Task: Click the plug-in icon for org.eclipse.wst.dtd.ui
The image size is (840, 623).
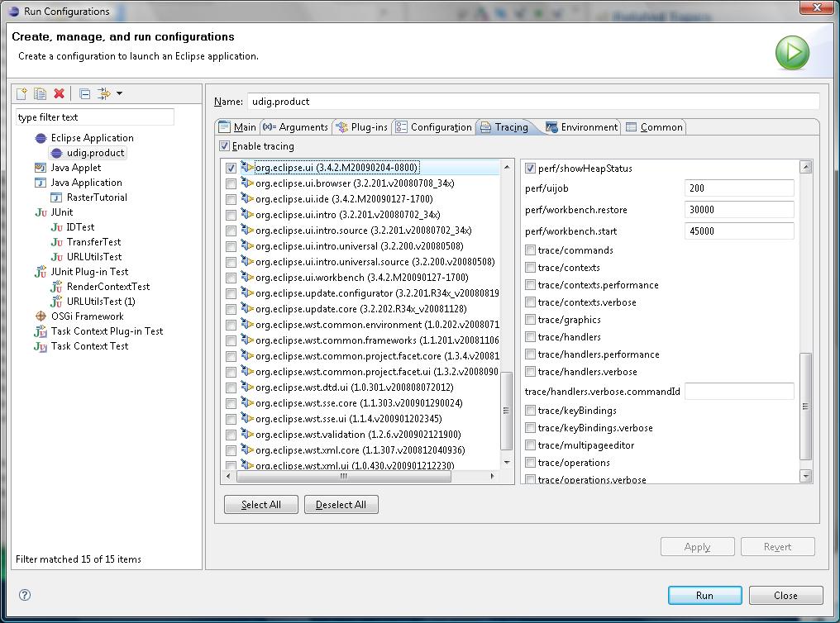Action: click(247, 387)
